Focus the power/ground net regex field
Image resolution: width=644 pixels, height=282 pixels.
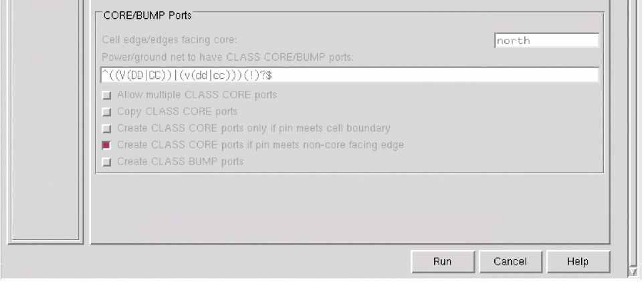tap(346, 75)
